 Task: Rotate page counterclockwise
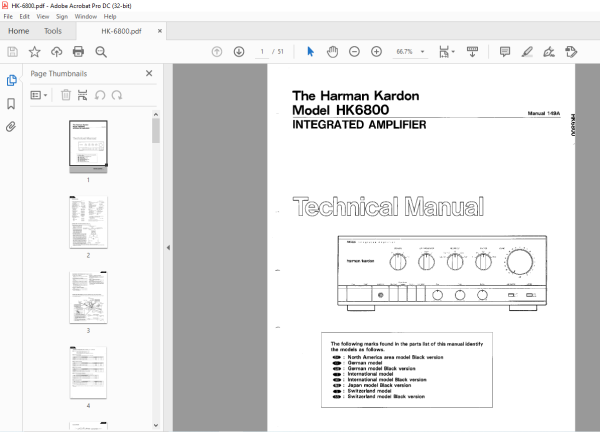click(x=100, y=95)
